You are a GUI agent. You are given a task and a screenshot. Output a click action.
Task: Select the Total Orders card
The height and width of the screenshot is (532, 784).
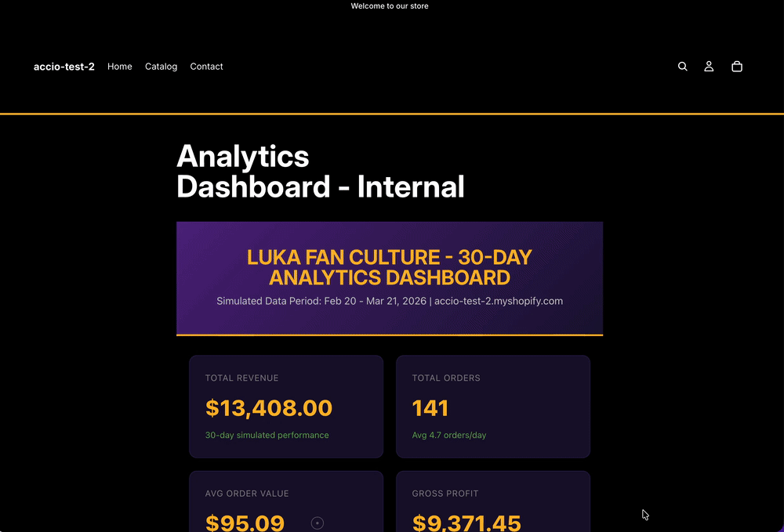click(x=493, y=407)
